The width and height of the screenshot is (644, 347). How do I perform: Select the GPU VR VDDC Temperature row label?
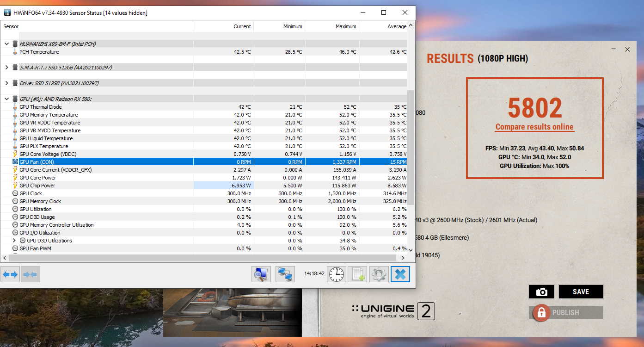point(50,123)
